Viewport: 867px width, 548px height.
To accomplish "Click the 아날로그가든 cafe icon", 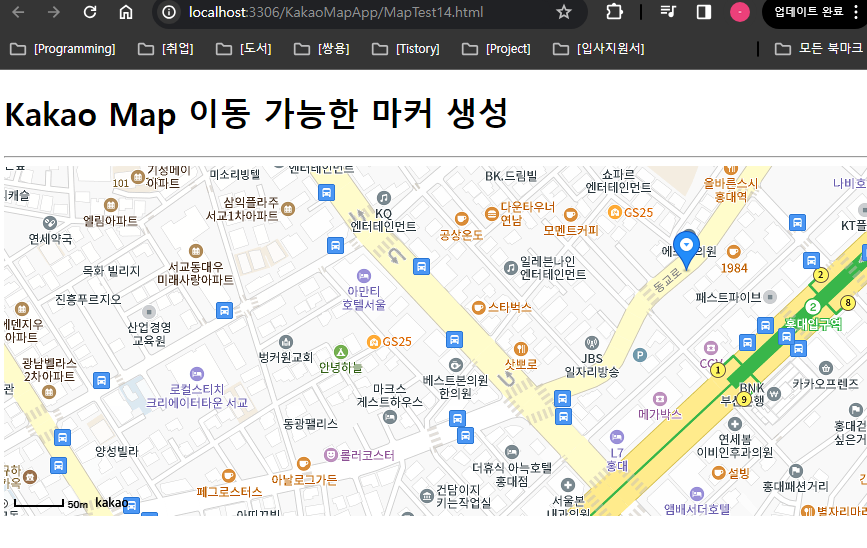I will 304,463.
